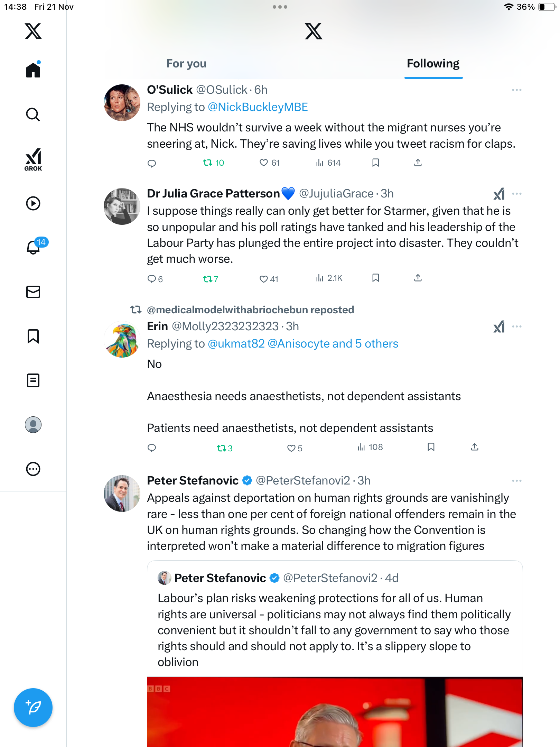The height and width of the screenshot is (747, 560).
Task: Open the @ukmat82 mention link
Action: coord(236,344)
